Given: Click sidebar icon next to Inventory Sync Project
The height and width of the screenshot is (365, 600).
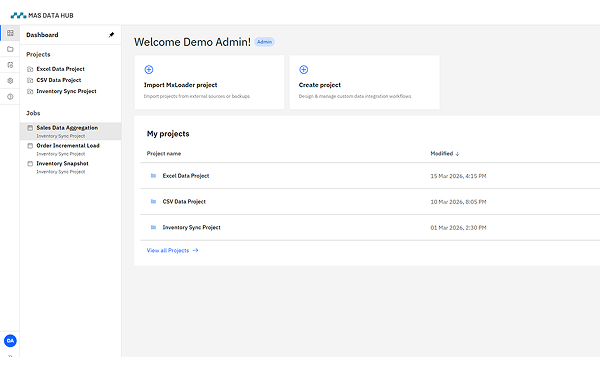Looking at the screenshot, I should [x=30, y=91].
